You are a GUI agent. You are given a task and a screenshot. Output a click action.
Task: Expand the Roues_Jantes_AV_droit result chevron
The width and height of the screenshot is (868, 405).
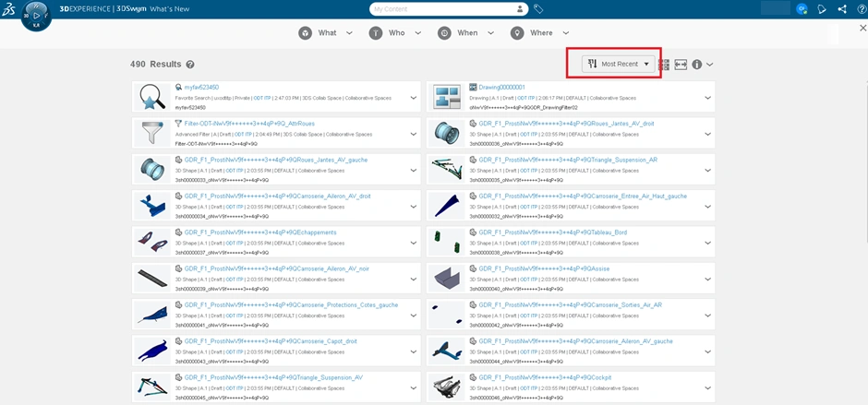point(707,134)
